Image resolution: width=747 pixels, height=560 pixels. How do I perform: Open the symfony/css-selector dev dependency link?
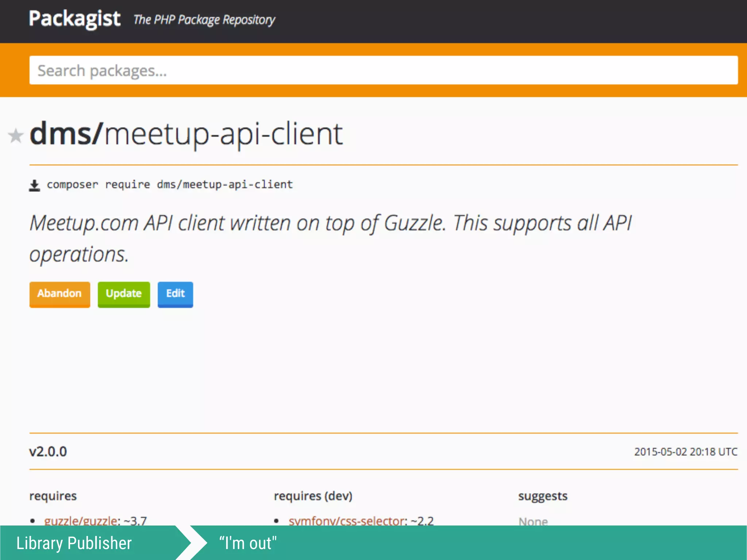(x=347, y=521)
